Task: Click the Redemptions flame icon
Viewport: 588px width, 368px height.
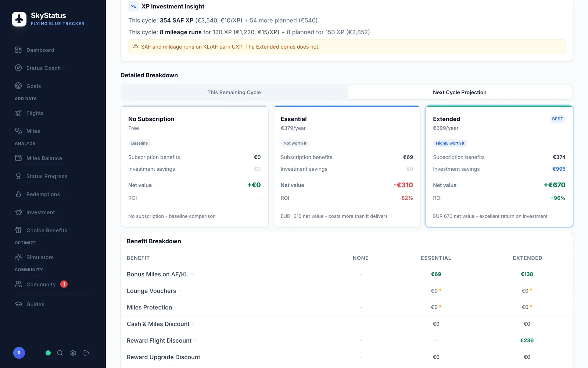Action: (x=18, y=194)
